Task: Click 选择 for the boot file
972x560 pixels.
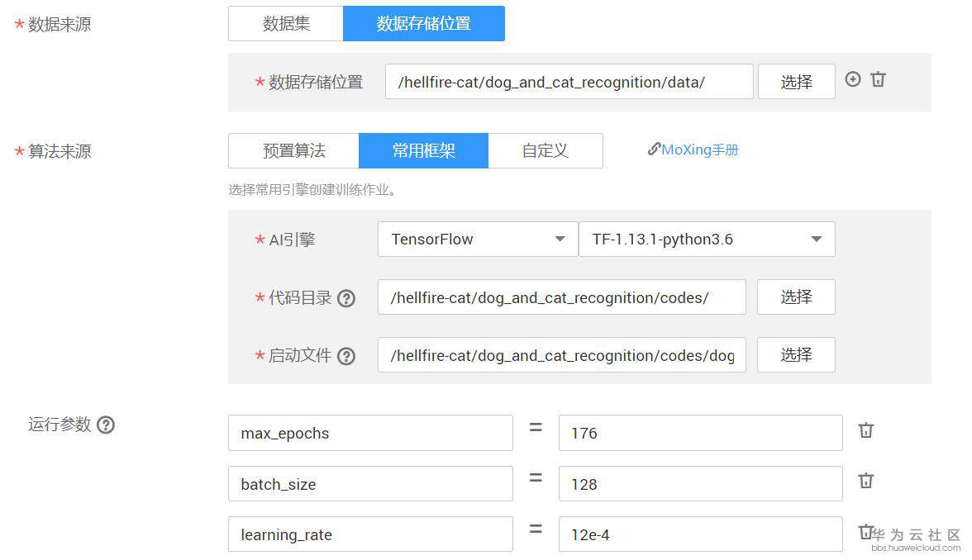Action: (x=797, y=355)
